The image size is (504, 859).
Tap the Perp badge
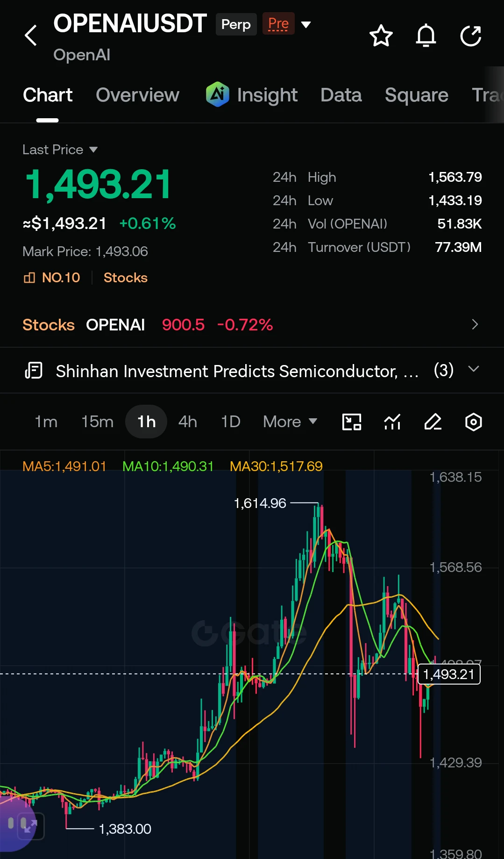(236, 24)
